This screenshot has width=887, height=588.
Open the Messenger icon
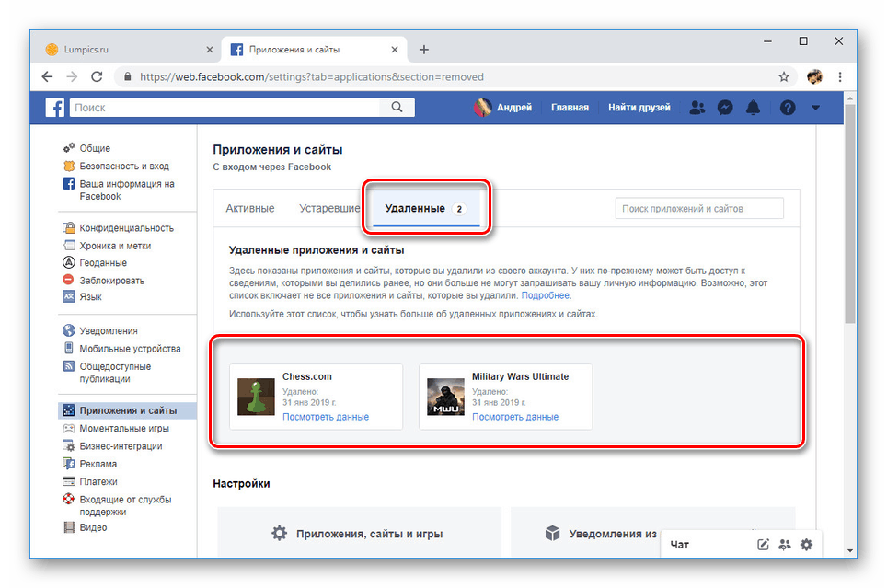[725, 108]
